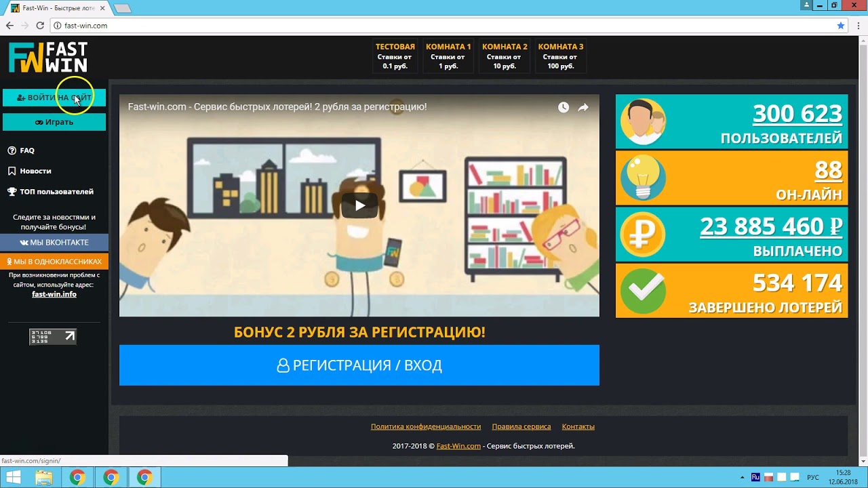The width and height of the screenshot is (868, 488).
Task: Click the lightbulb online icon
Action: point(643,178)
